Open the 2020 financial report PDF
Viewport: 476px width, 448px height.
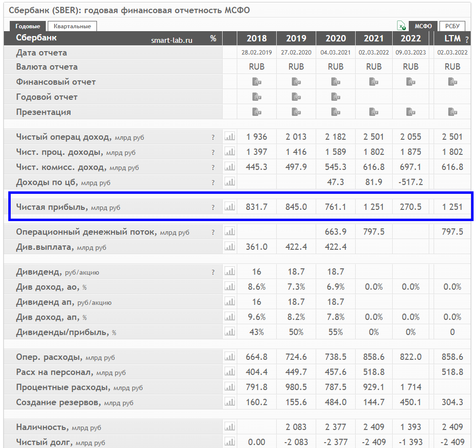(336, 82)
